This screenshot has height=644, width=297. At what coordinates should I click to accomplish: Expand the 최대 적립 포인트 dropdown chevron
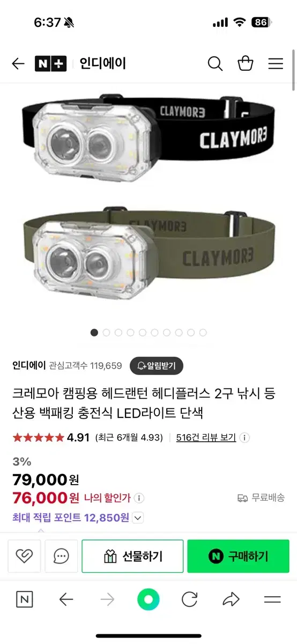[138, 518]
